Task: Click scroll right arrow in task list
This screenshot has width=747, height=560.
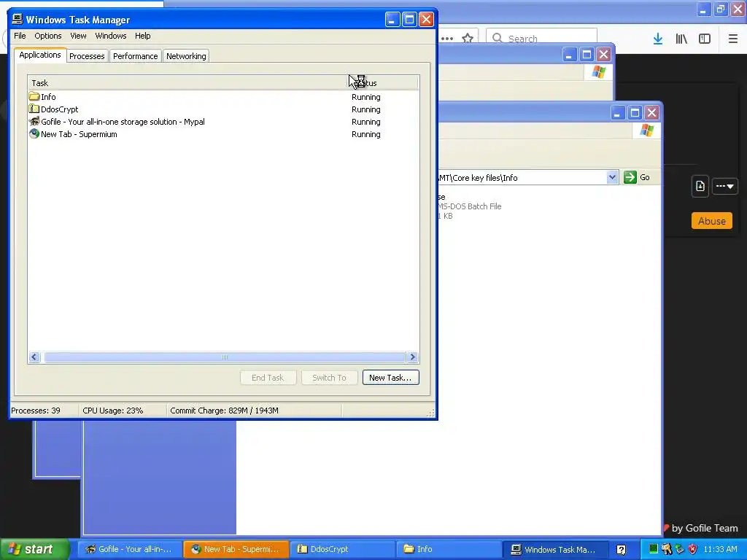Action: [x=413, y=357]
